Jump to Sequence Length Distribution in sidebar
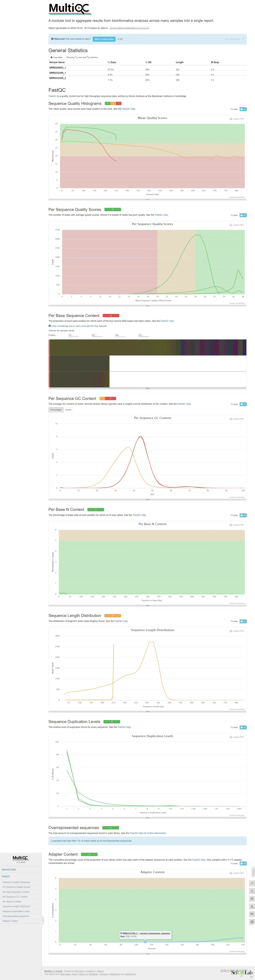Viewport: 255px width, 980px height. pyautogui.click(x=16, y=906)
